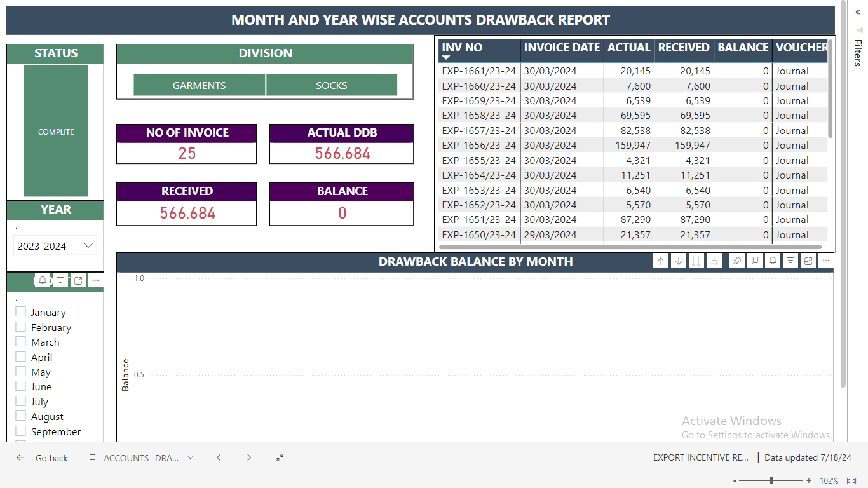Check the January month checkbox
Screen dimensions: 868x488
click(21, 312)
